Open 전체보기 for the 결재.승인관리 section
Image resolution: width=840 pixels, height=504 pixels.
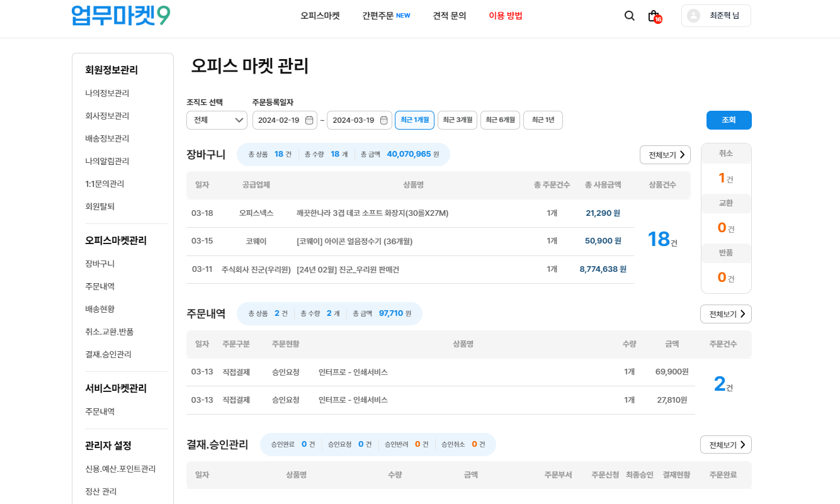point(725,445)
